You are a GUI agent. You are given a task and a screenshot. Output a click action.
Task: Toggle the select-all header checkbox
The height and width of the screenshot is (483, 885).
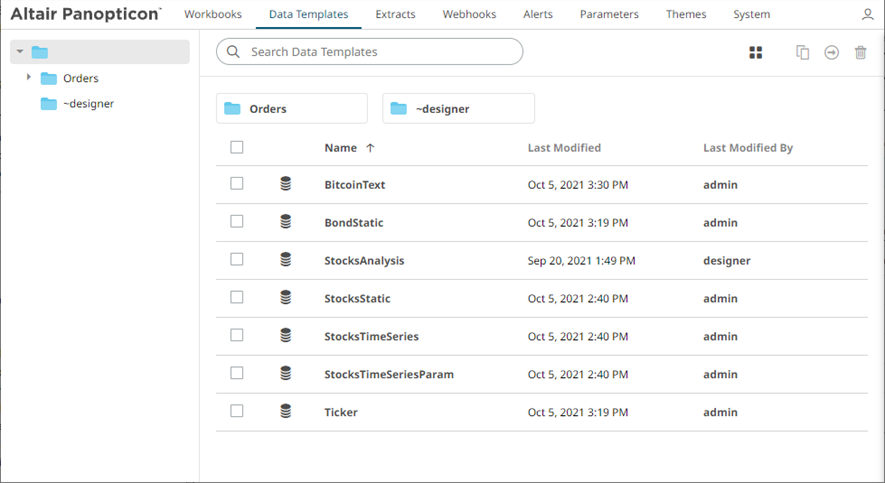[237, 147]
